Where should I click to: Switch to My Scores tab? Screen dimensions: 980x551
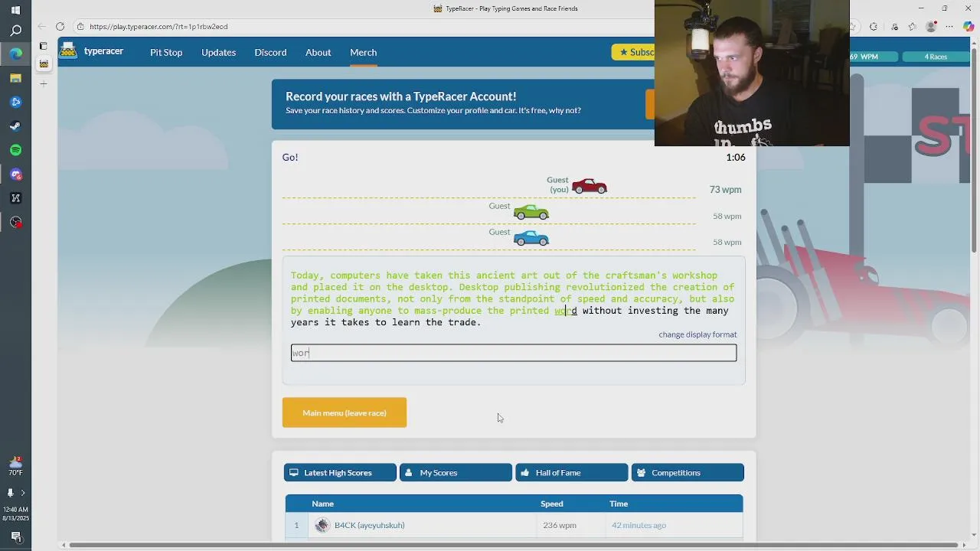click(456, 473)
